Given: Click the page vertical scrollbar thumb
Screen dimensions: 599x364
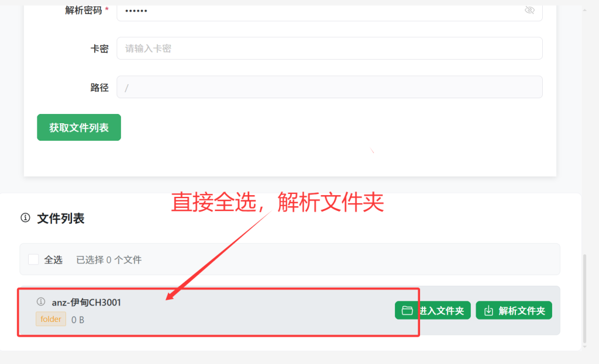Looking at the screenshot, I should pyautogui.click(x=584, y=299).
